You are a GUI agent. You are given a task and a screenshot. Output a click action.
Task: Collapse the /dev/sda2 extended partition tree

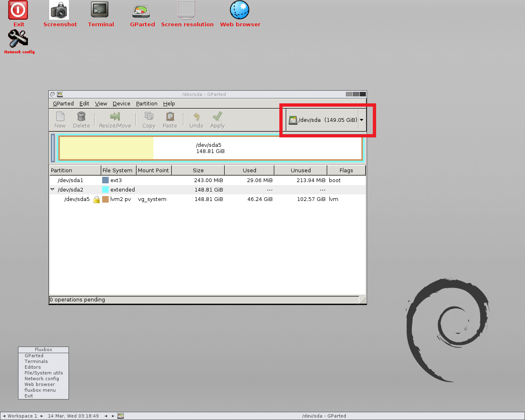click(52, 189)
